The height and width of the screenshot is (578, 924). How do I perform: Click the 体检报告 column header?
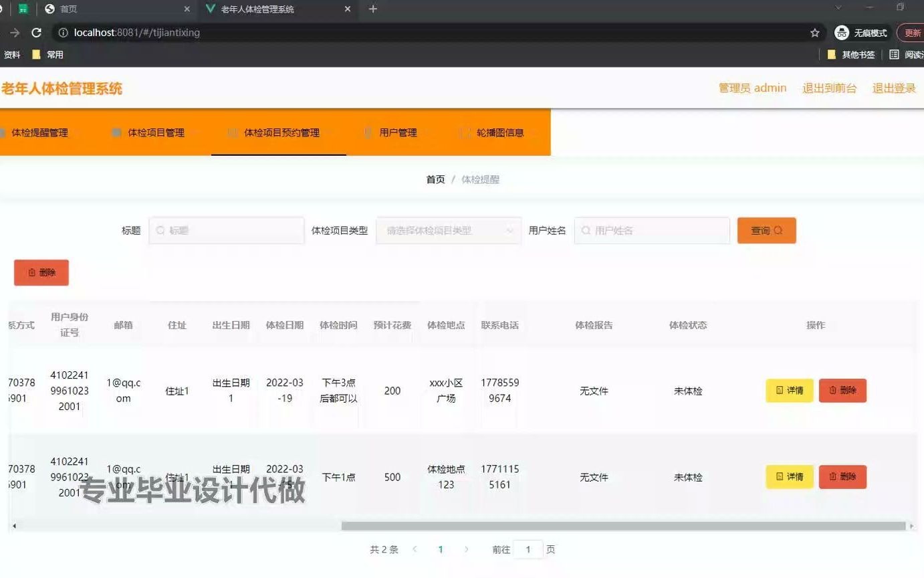point(594,325)
